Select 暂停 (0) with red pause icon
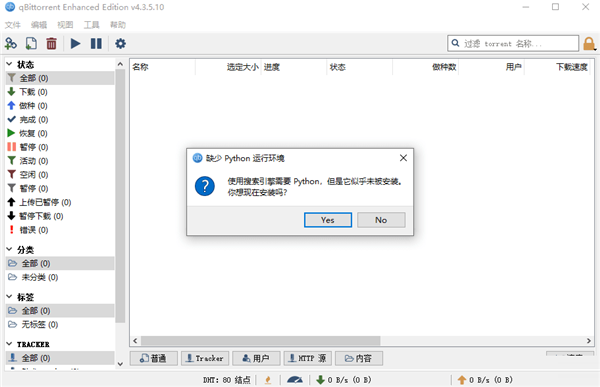 [x=60, y=147]
